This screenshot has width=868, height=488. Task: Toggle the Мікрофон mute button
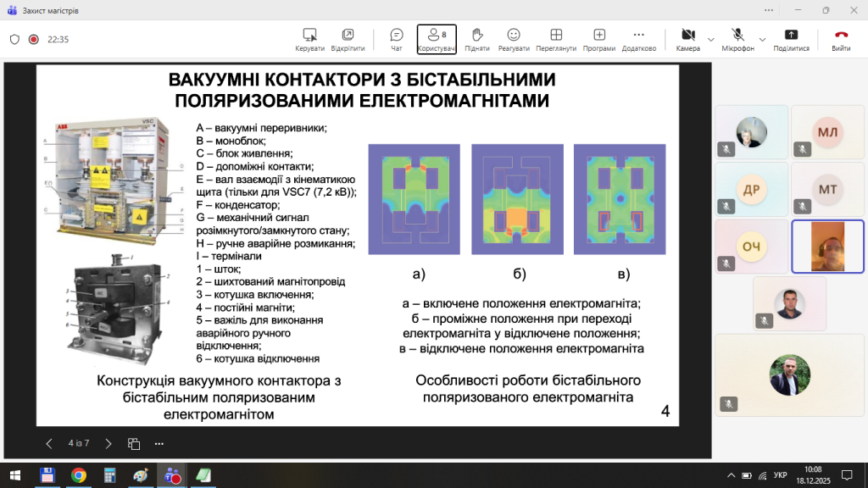point(737,40)
